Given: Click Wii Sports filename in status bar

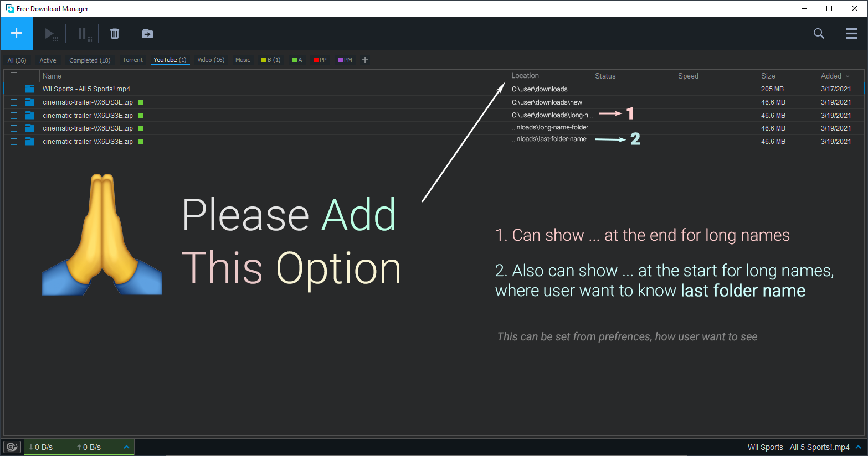Looking at the screenshot, I should pyautogui.click(x=798, y=447).
